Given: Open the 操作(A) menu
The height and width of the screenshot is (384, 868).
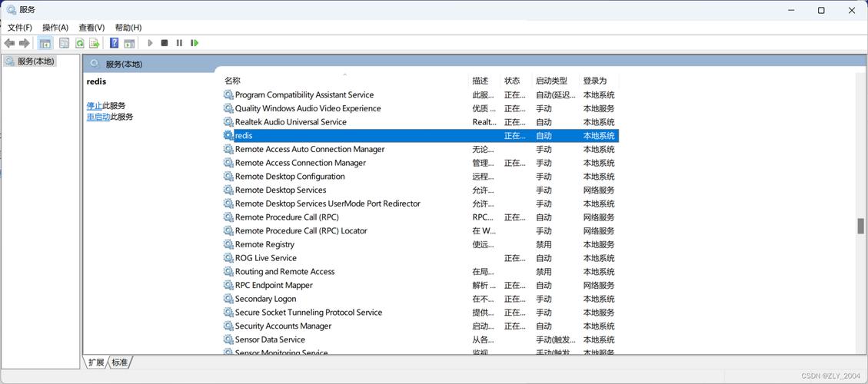Looking at the screenshot, I should 55,28.
